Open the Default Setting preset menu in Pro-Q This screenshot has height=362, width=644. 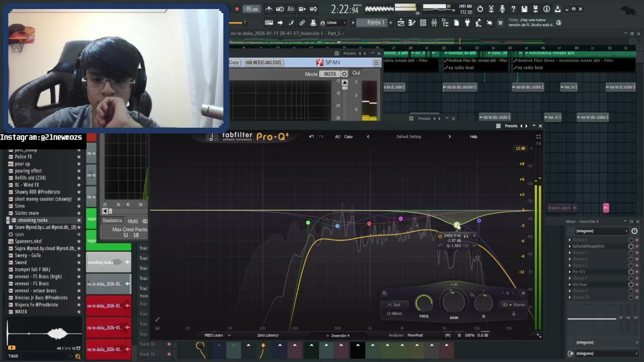coord(409,137)
